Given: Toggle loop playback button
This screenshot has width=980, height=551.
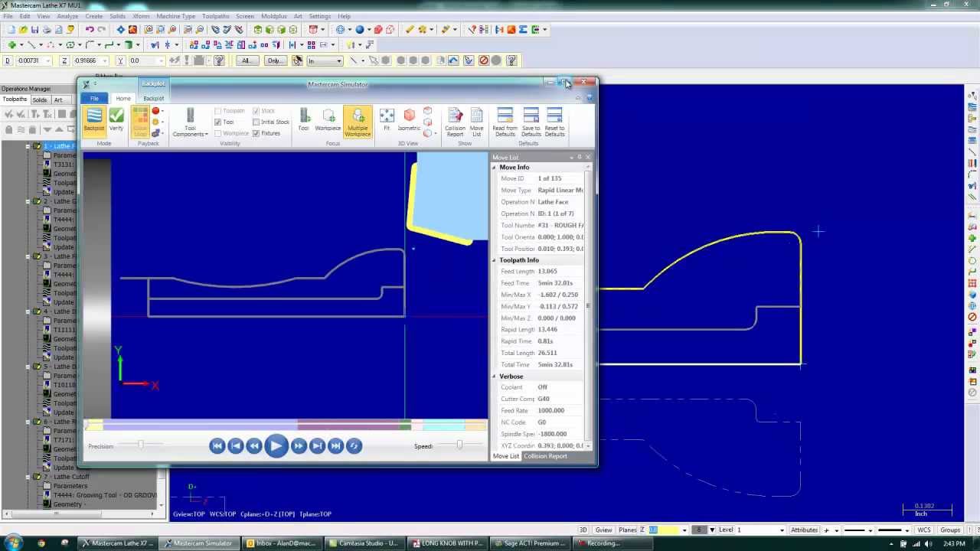Looking at the screenshot, I should [x=354, y=445].
